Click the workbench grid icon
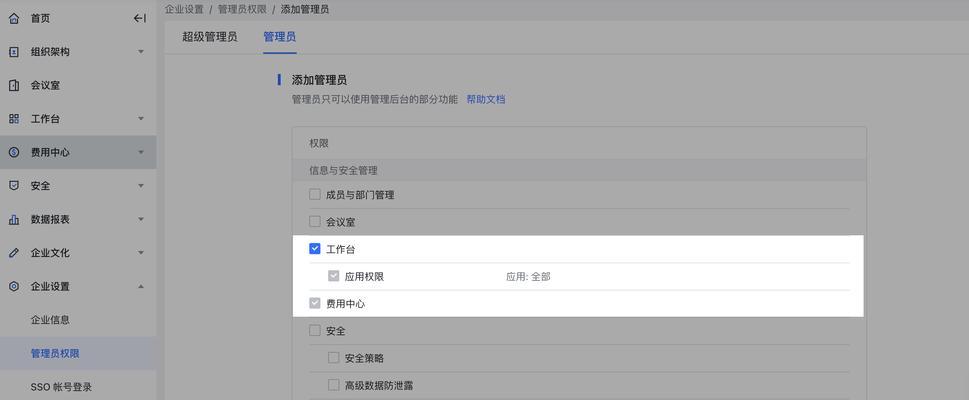This screenshot has width=969, height=400. coord(14,119)
